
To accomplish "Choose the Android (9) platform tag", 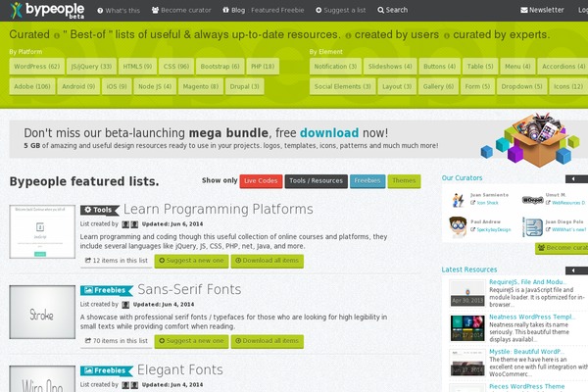I will [x=78, y=86].
